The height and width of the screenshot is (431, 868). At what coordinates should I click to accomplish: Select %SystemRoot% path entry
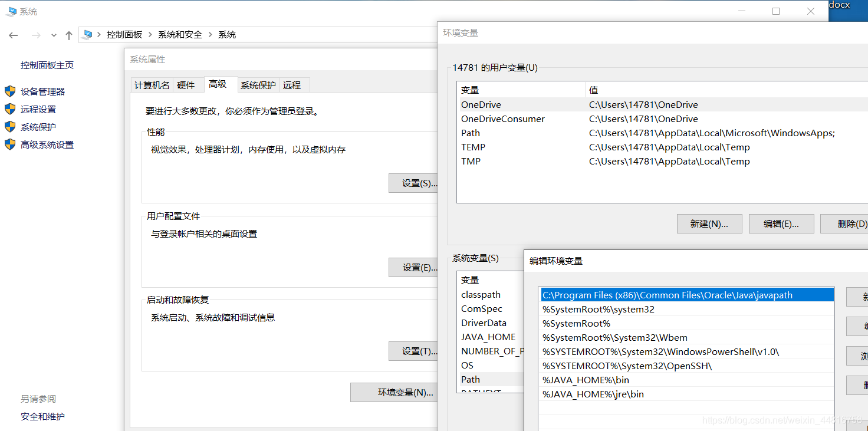[687, 324]
